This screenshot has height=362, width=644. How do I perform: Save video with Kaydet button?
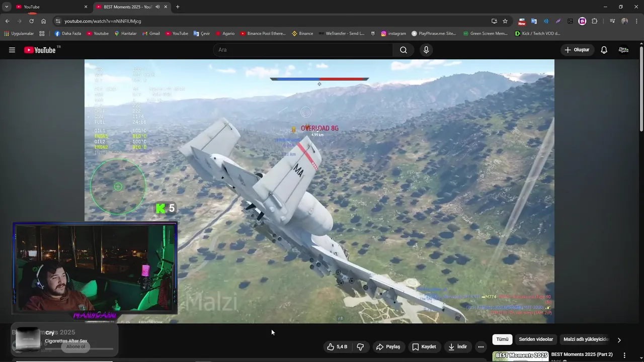(x=424, y=347)
